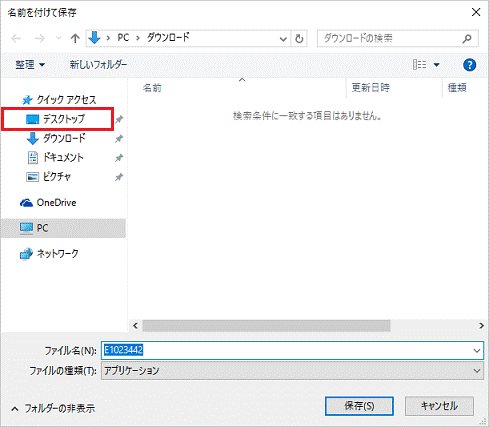Change the view layout icon
489x427 pixels.
pyautogui.click(x=419, y=64)
